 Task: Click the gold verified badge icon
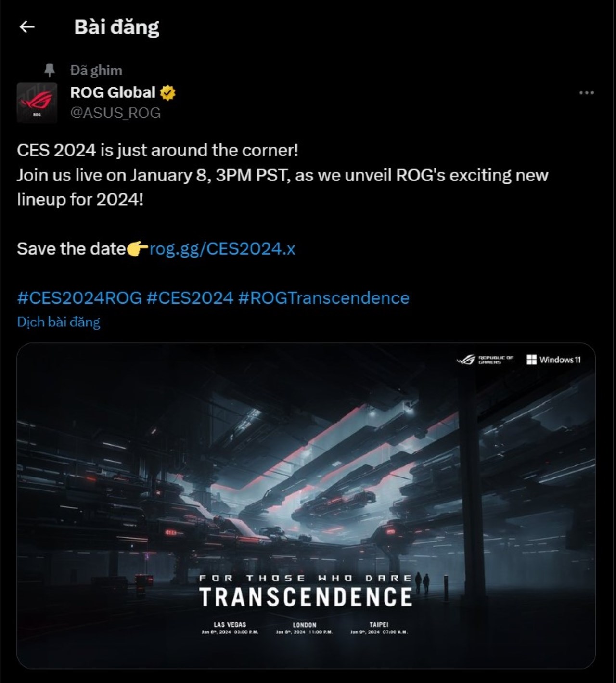click(x=167, y=92)
